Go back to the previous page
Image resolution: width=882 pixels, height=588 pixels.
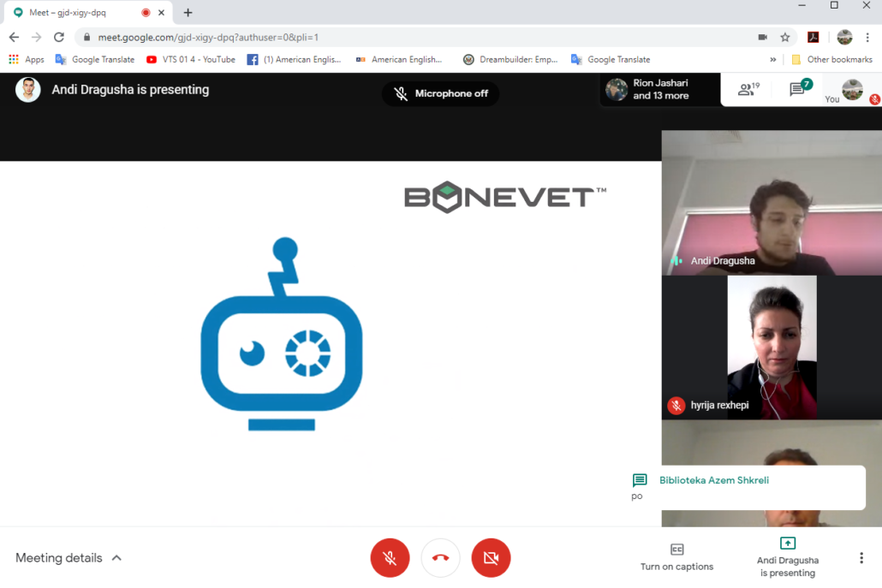[14, 37]
